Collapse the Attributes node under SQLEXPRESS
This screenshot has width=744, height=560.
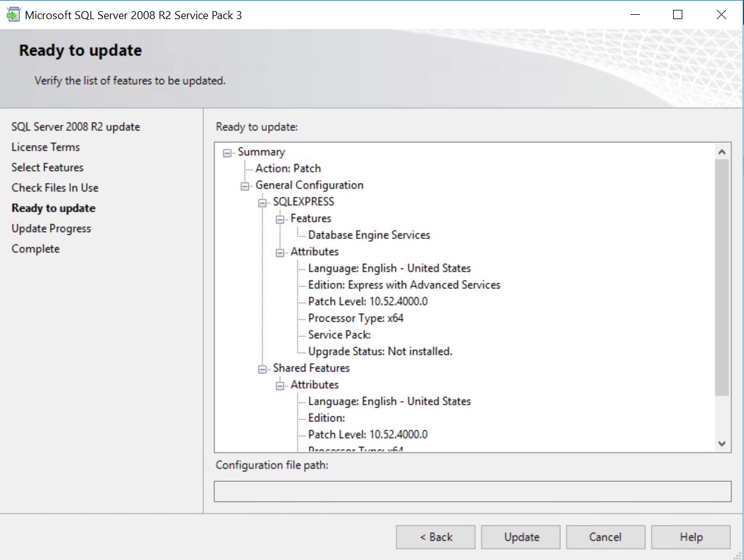click(280, 252)
